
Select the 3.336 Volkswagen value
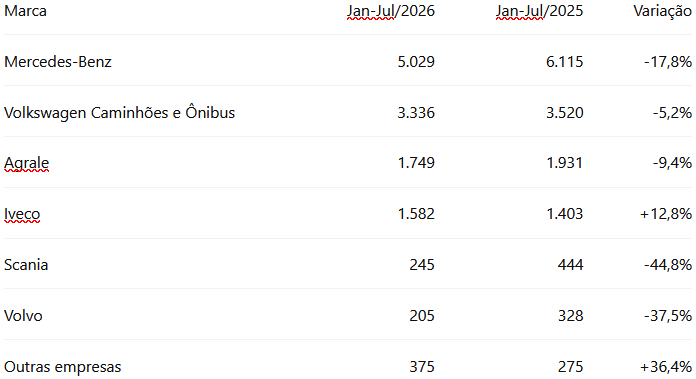tap(416, 112)
